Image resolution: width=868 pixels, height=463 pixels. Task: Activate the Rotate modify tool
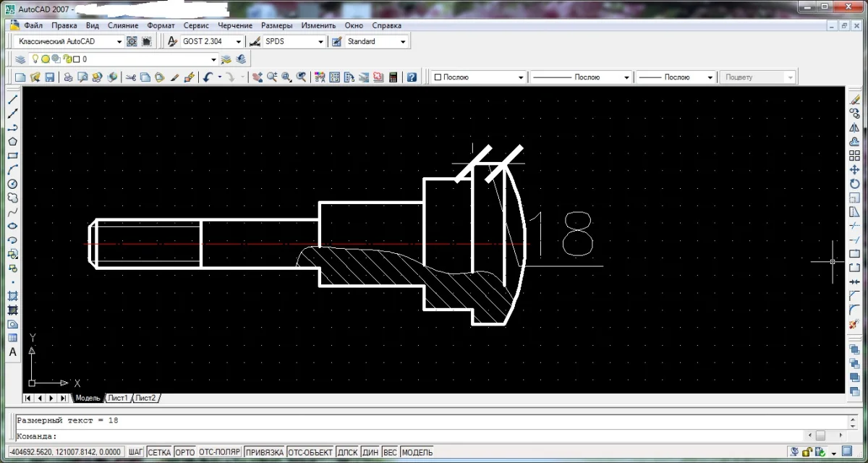pyautogui.click(x=854, y=184)
